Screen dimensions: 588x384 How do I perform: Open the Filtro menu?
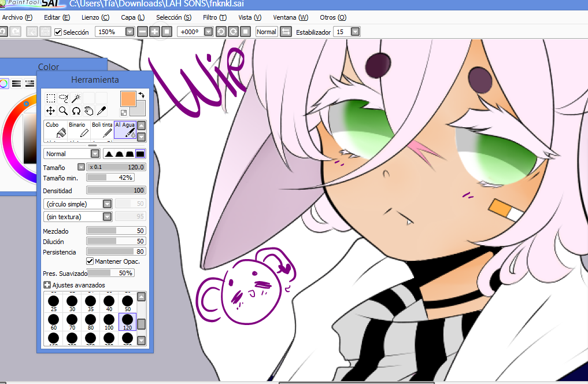tap(215, 17)
